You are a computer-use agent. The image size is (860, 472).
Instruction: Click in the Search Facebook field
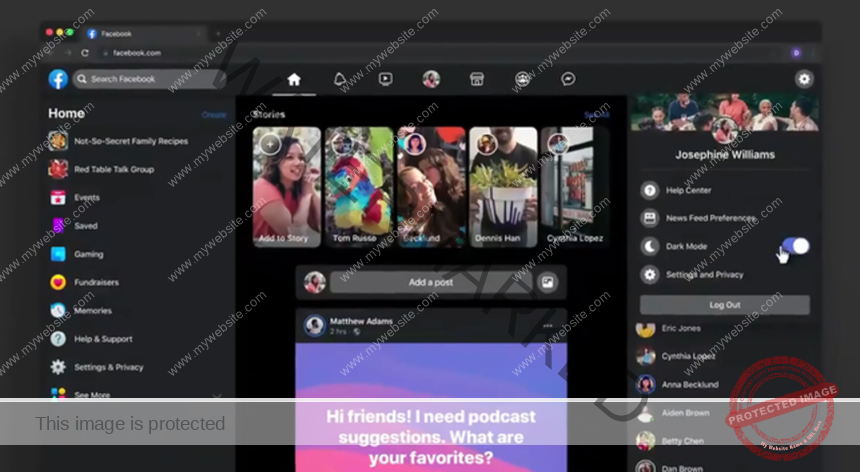pyautogui.click(x=148, y=79)
